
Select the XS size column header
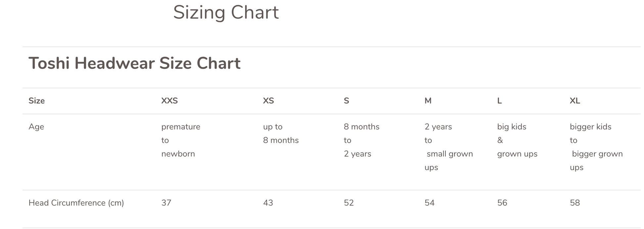(268, 101)
